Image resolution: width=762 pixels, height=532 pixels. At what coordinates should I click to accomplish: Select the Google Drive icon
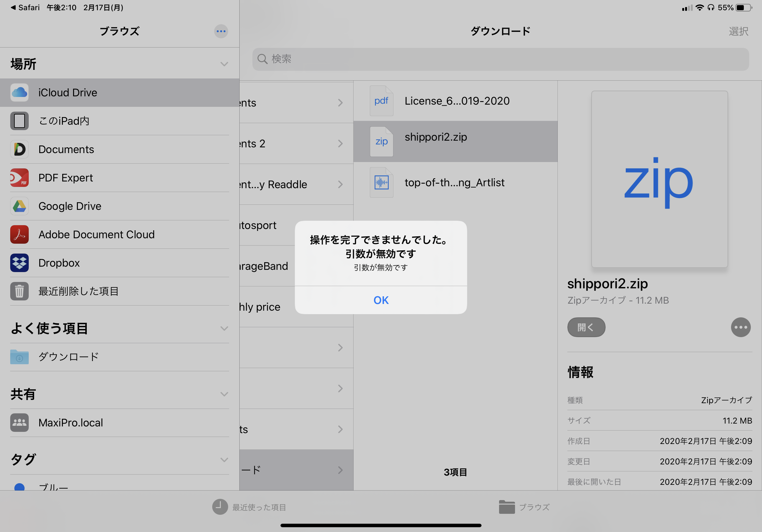[19, 206]
